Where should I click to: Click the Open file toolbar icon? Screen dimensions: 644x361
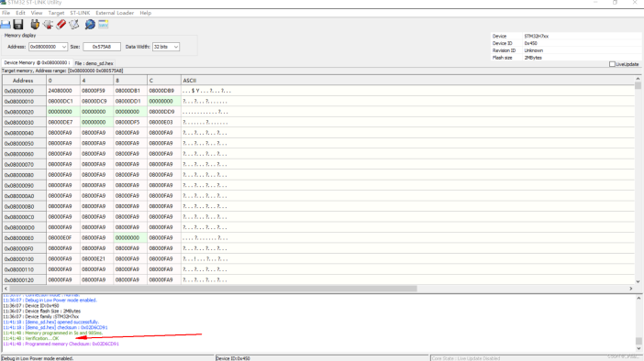(x=6, y=25)
